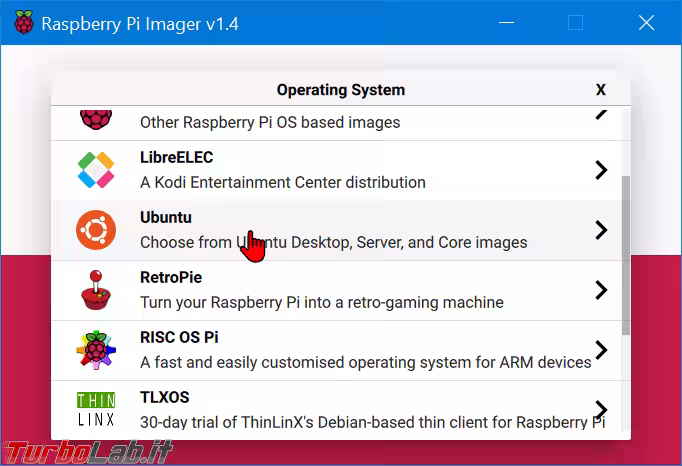Close the Operating System dialog with X
The width and height of the screenshot is (682, 466).
(600, 90)
